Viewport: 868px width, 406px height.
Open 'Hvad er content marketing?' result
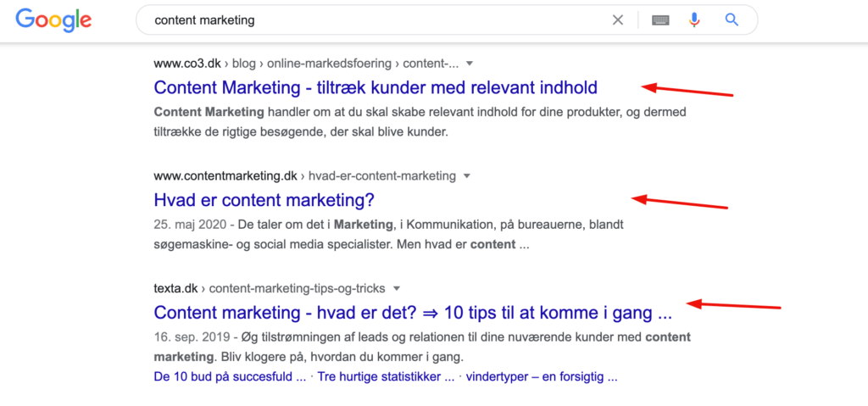(264, 200)
